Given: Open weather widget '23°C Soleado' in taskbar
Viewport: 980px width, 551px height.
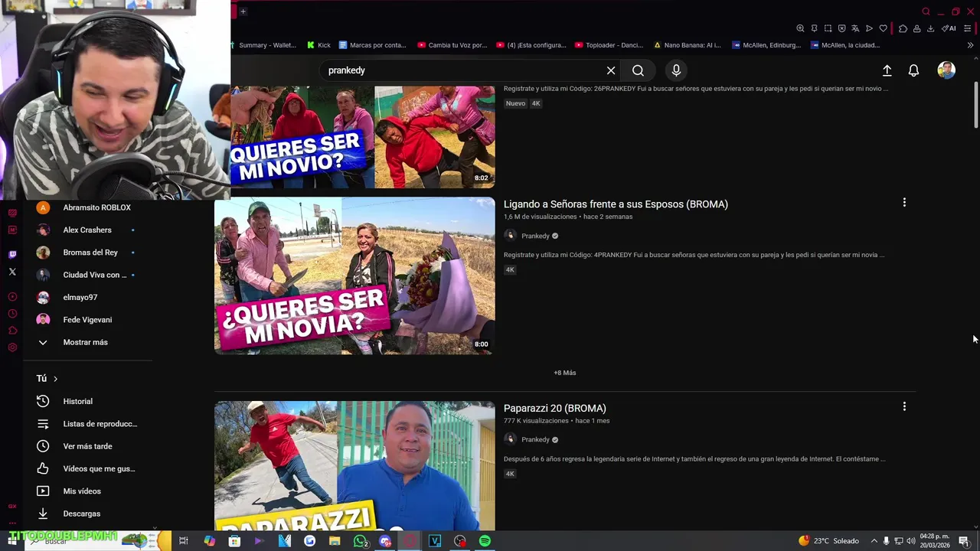Looking at the screenshot, I should [x=828, y=541].
